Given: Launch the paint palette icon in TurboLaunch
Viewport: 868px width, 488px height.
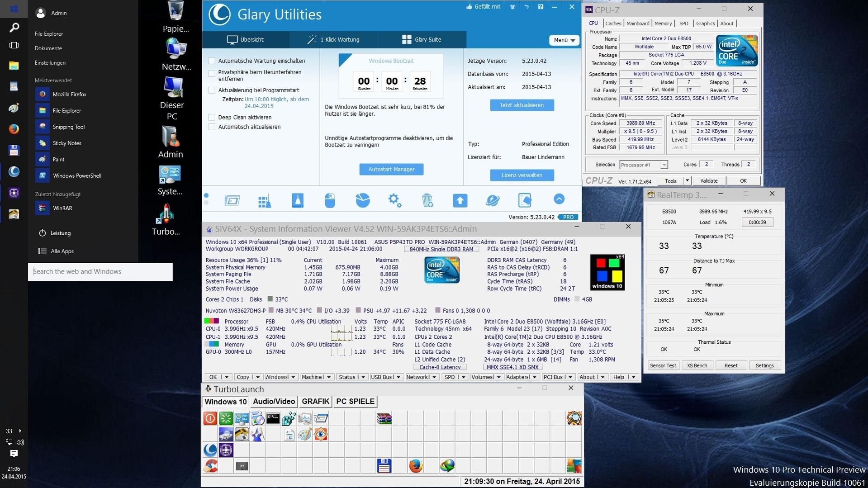Looking at the screenshot, I should tap(305, 434).
